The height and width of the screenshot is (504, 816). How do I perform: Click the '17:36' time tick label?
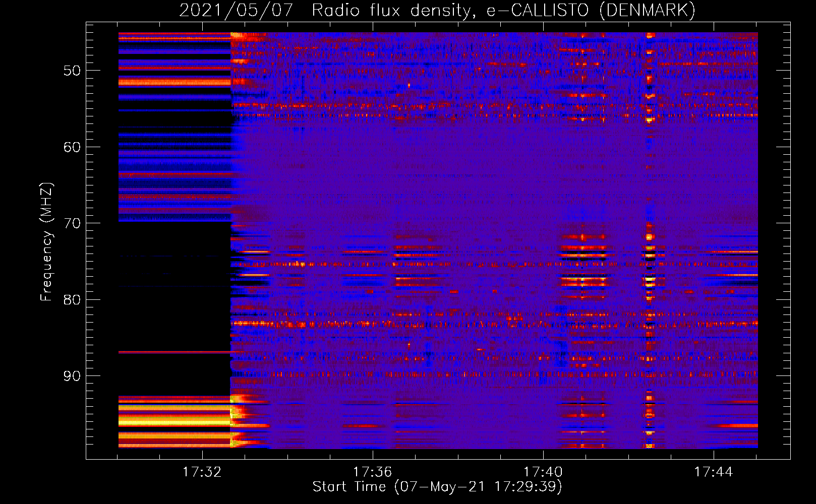372,472
